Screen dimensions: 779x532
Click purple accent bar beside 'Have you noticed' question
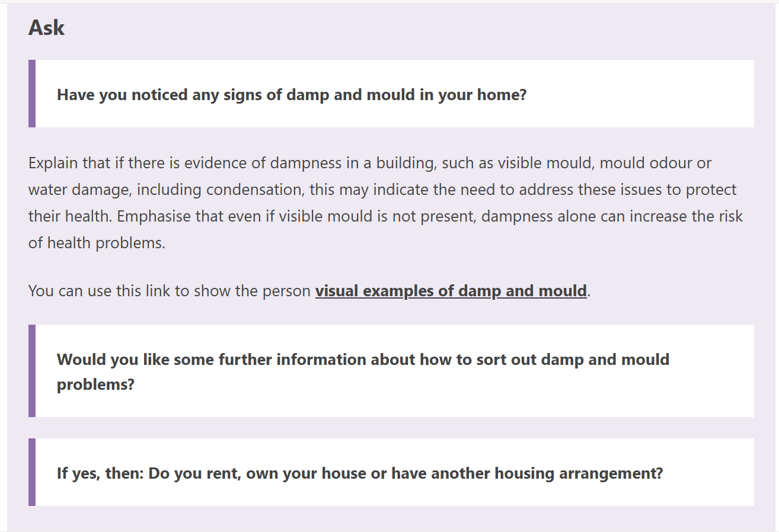[x=32, y=94]
